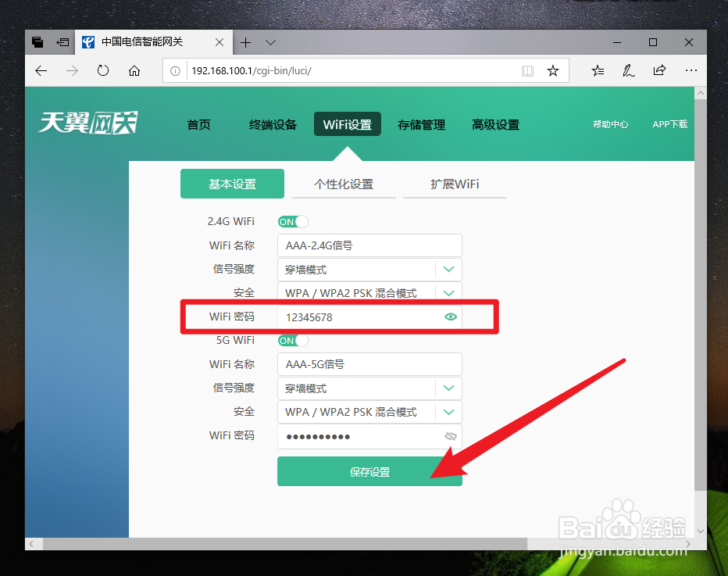Viewport: 728px width, 576px height.
Task: Click the Share page icon
Action: 659,70
